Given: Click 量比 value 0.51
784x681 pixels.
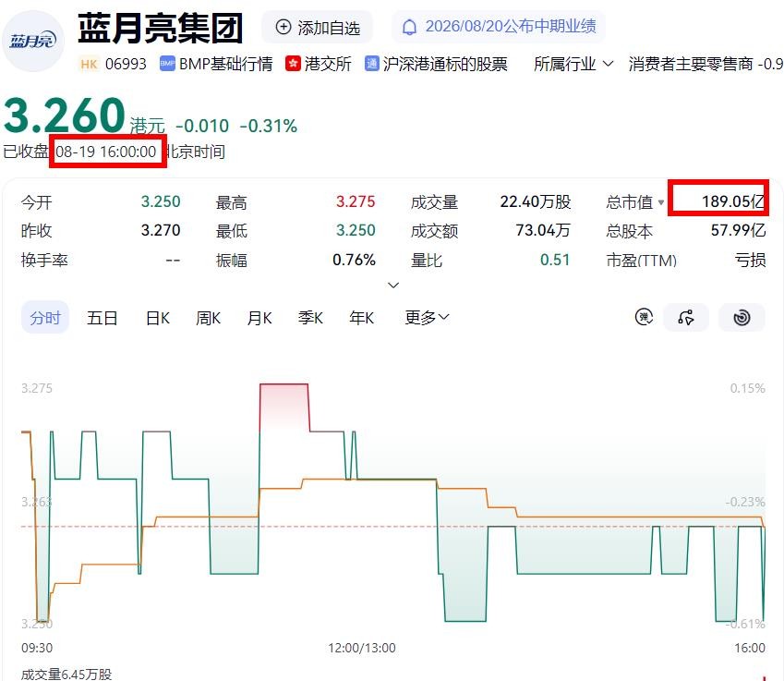Looking at the screenshot, I should [555, 260].
